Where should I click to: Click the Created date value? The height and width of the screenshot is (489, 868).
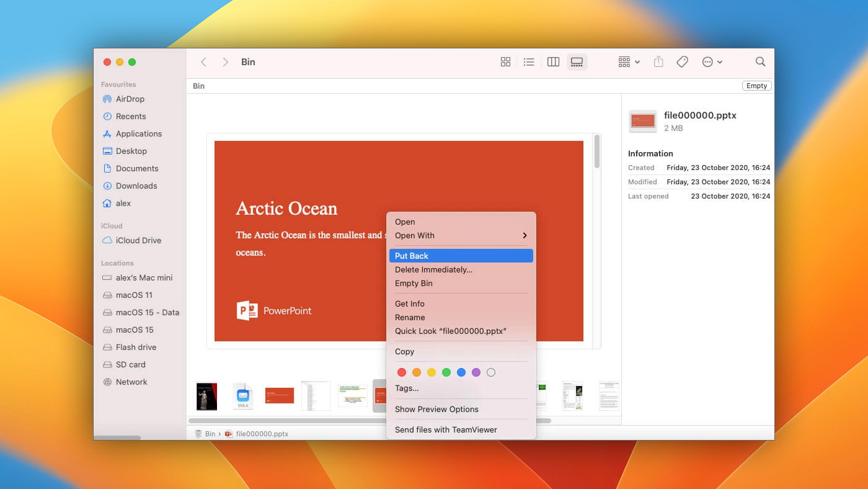(x=718, y=168)
